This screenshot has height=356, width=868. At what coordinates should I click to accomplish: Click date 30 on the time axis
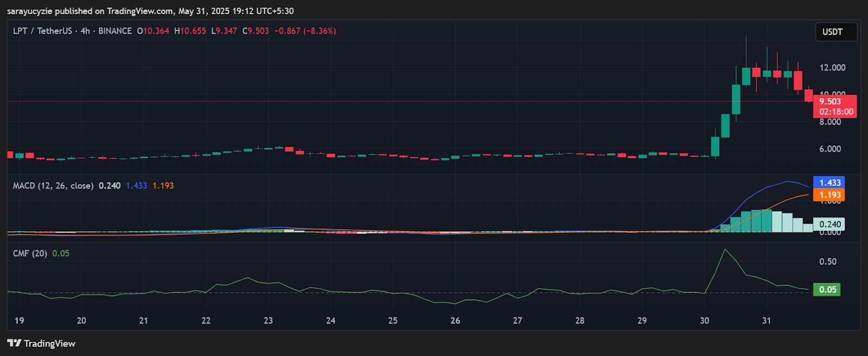point(704,320)
